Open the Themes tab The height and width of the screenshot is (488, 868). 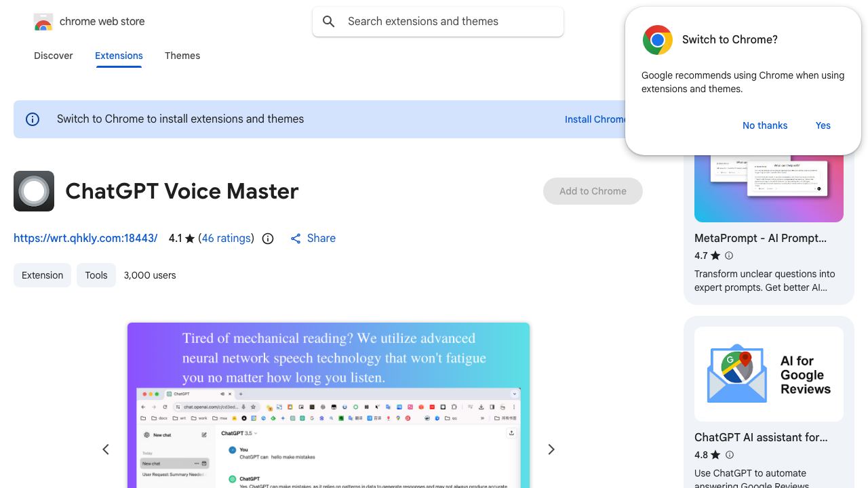click(182, 56)
